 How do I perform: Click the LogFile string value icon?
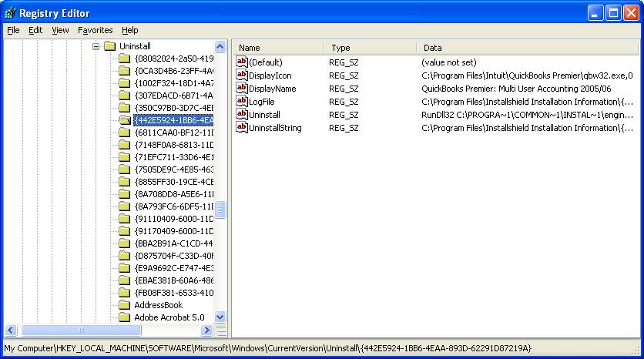click(242, 102)
